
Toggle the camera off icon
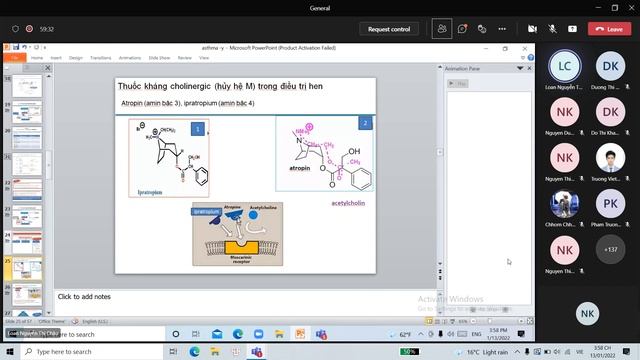pyautogui.click(x=532, y=29)
